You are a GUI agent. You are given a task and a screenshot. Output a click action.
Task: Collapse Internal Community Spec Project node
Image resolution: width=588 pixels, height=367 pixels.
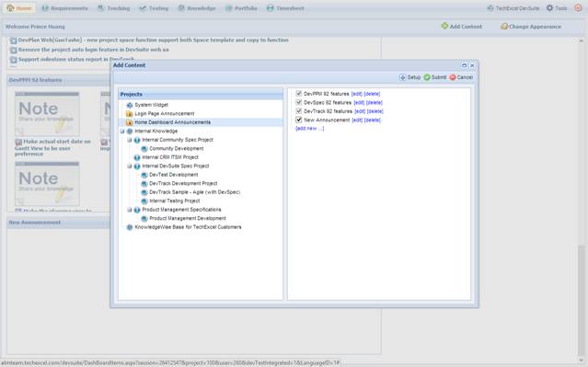(130, 140)
